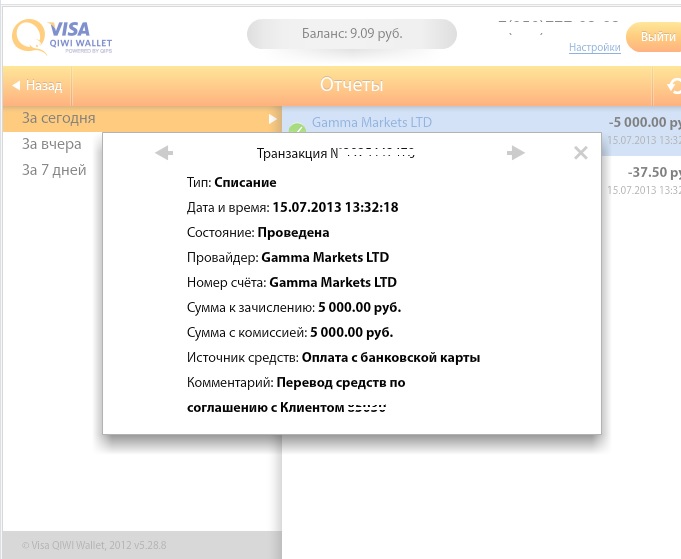Log out with the Выйти button

pyautogui.click(x=656, y=37)
